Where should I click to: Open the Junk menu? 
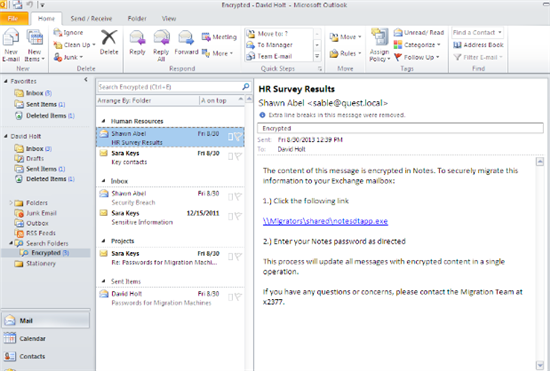68,57
